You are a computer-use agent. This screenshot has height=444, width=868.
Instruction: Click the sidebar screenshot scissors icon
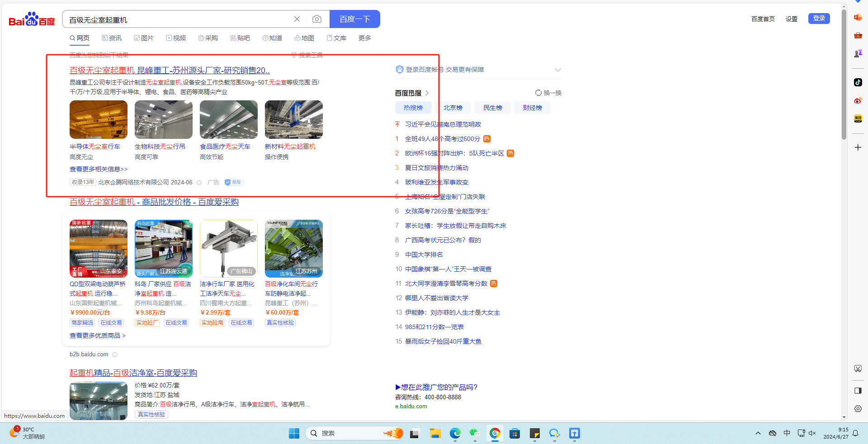point(858,368)
